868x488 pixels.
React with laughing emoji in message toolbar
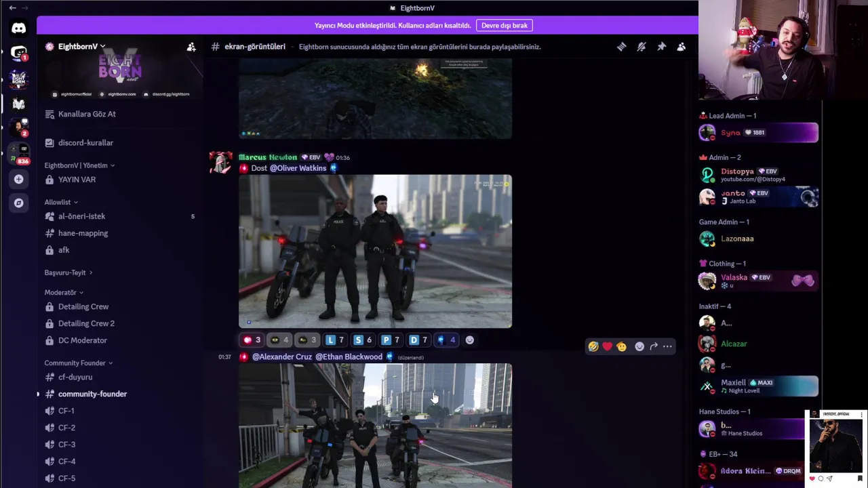tap(593, 346)
